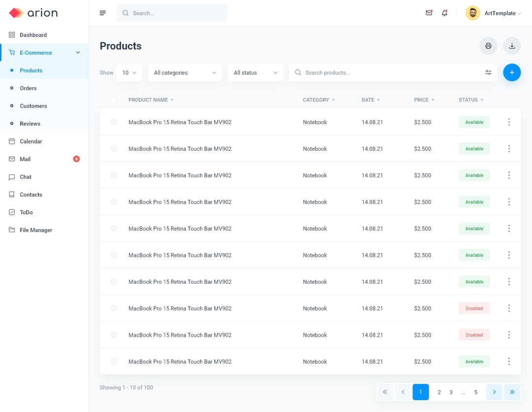532x412 pixels.
Task: Select all products with header checkbox
Action: 114,100
